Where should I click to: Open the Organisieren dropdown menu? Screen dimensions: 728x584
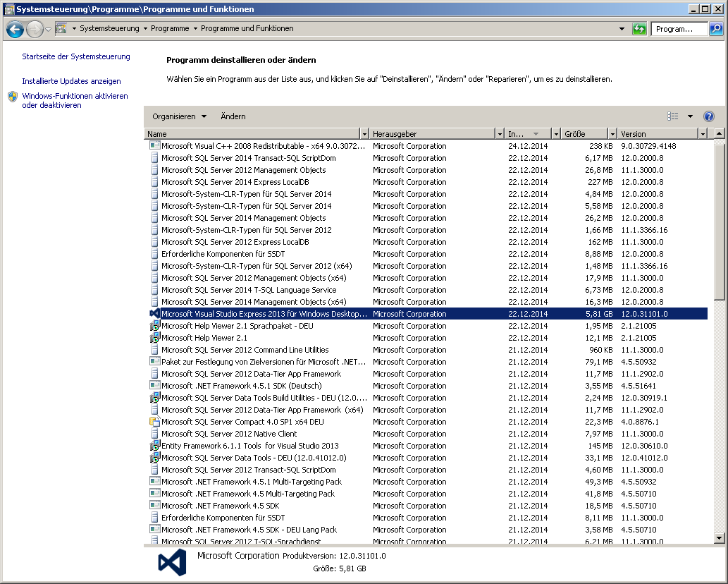point(179,116)
